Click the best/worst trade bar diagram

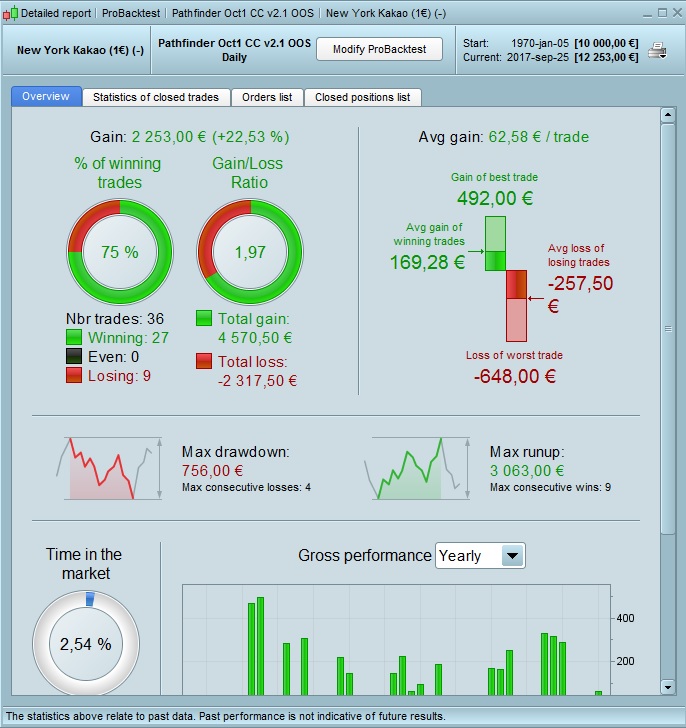[x=506, y=279]
